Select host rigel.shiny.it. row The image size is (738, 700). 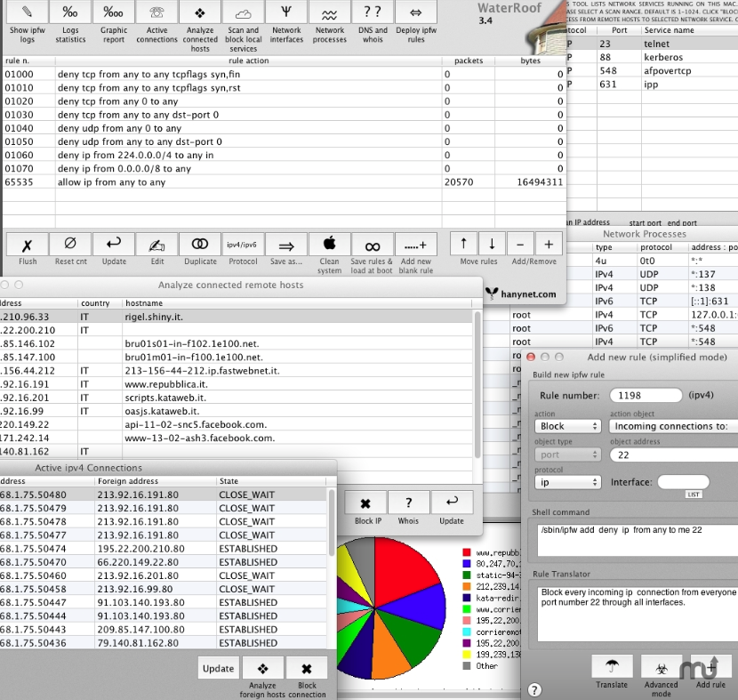(x=237, y=317)
